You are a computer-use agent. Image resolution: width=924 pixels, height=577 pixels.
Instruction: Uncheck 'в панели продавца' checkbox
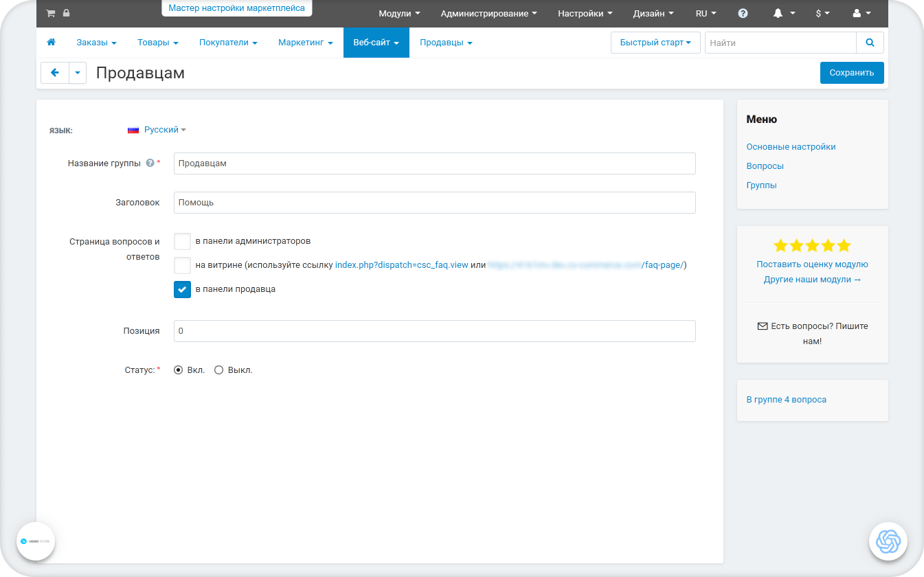click(182, 289)
